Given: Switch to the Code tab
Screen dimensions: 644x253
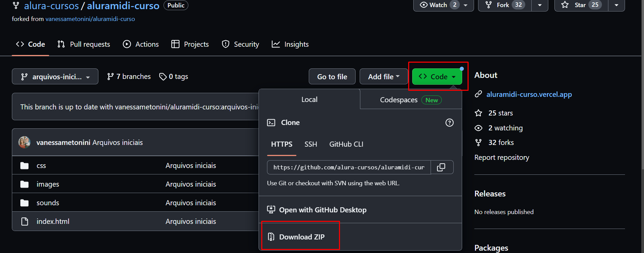Looking at the screenshot, I should tap(31, 44).
